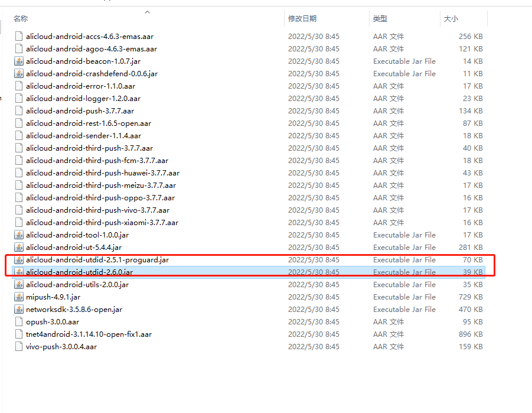Click the Java jar icon of alicloud-android-beacon-1.0.7.jar

(19, 61)
